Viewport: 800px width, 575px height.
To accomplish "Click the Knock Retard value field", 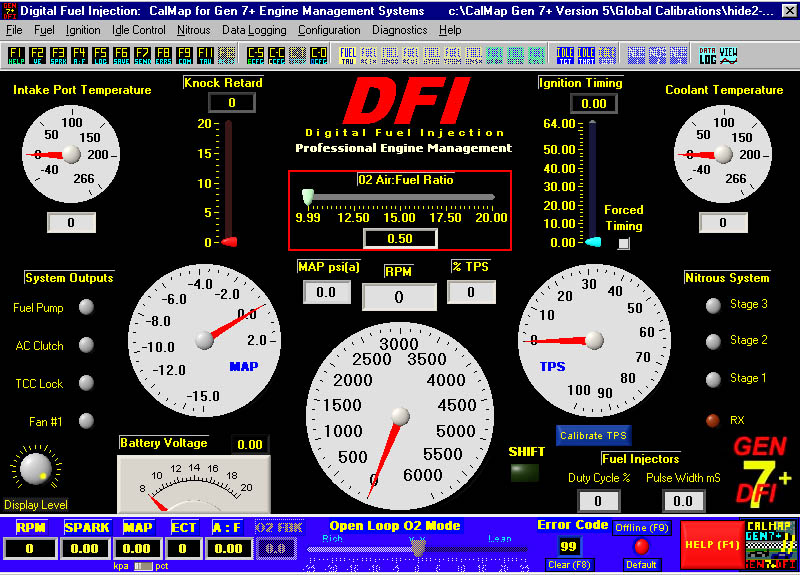I will (232, 103).
